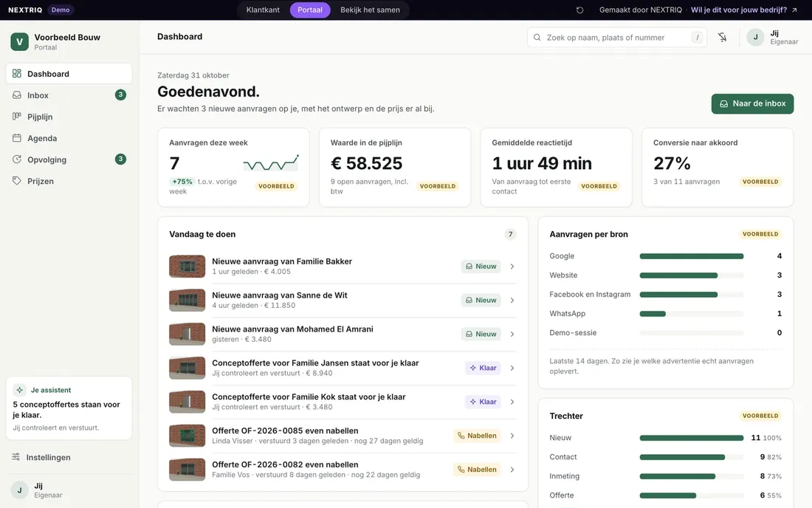Image resolution: width=812 pixels, height=508 pixels.
Task: Click the slash shortcut key hint in search
Action: click(697, 37)
